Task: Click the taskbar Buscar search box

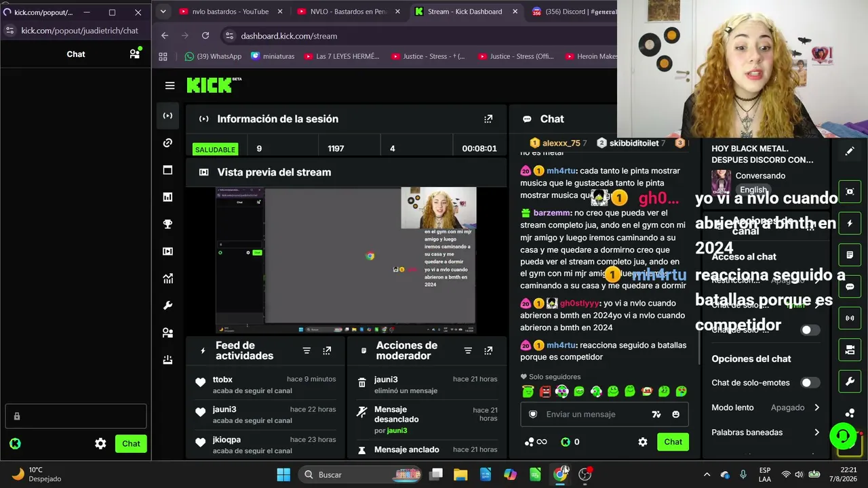Action: click(x=360, y=474)
